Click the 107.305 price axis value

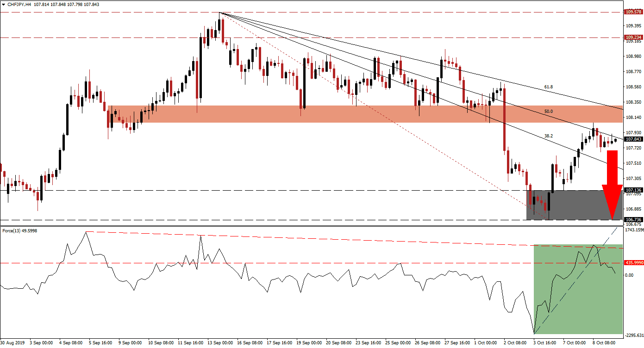click(633, 179)
